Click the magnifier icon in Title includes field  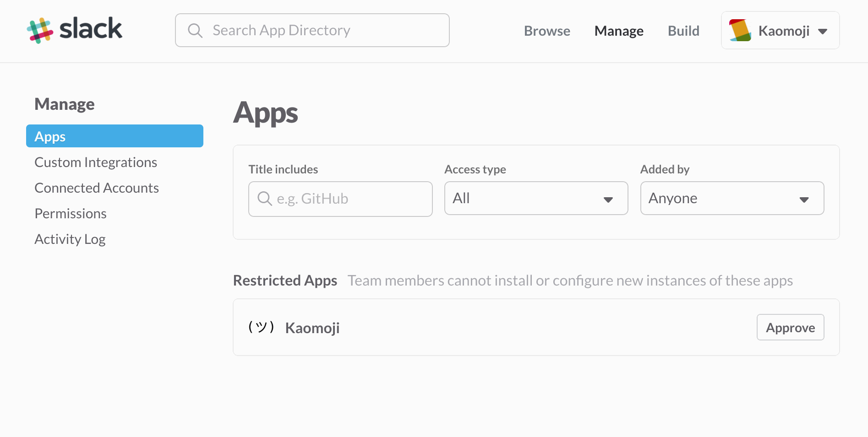pos(265,199)
